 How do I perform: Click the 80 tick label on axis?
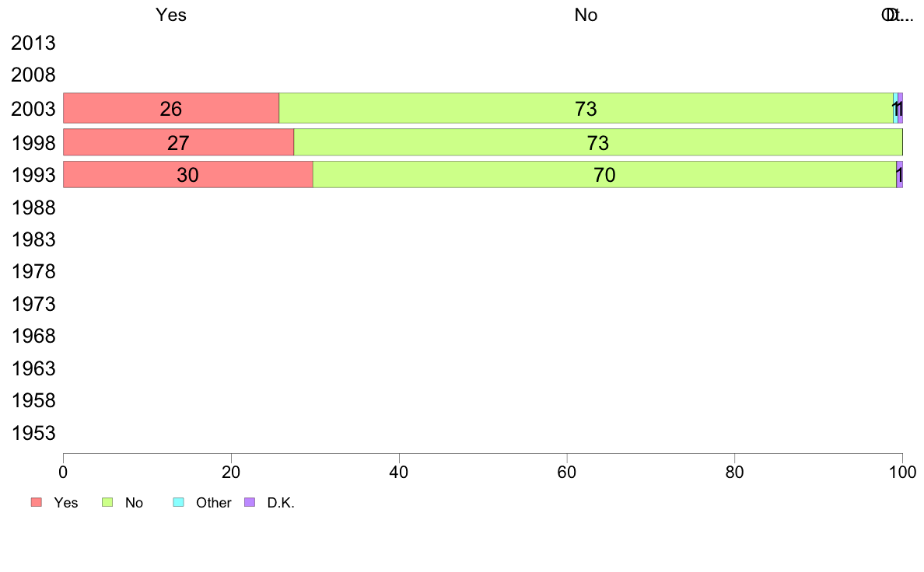click(734, 473)
